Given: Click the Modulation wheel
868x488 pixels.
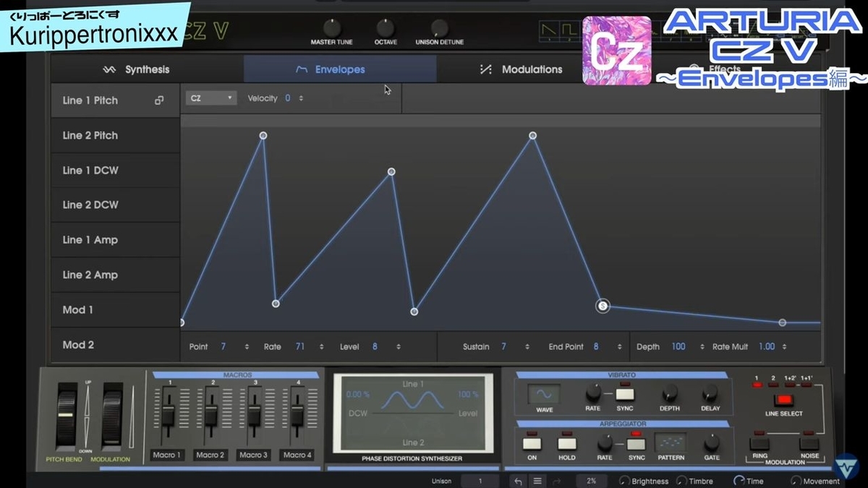Looking at the screenshot, I should (x=112, y=418).
